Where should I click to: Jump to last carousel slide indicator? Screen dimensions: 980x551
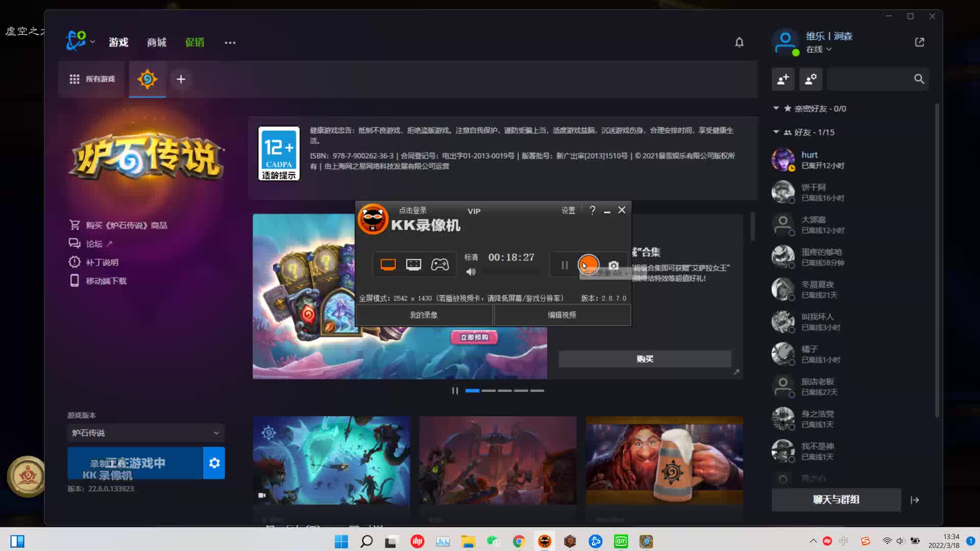[x=537, y=391]
